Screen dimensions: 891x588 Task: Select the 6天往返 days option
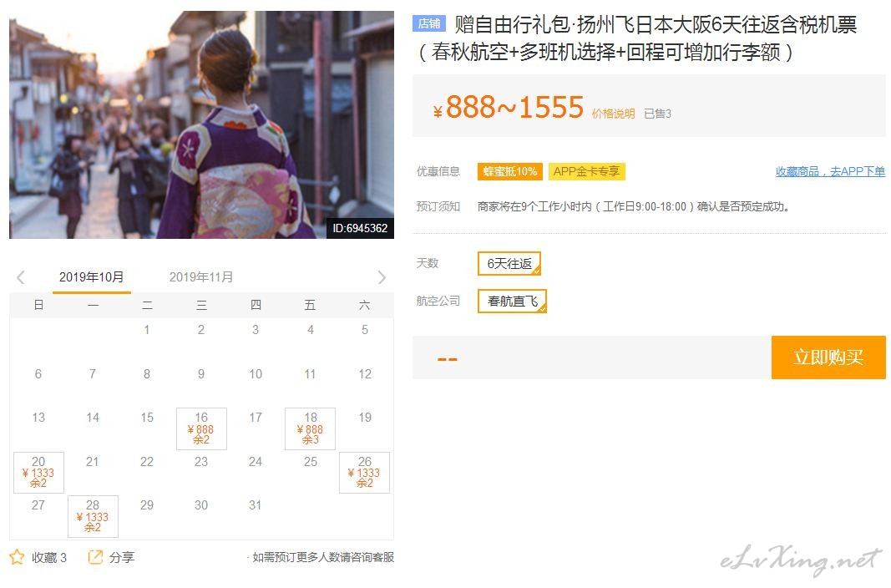click(x=509, y=264)
